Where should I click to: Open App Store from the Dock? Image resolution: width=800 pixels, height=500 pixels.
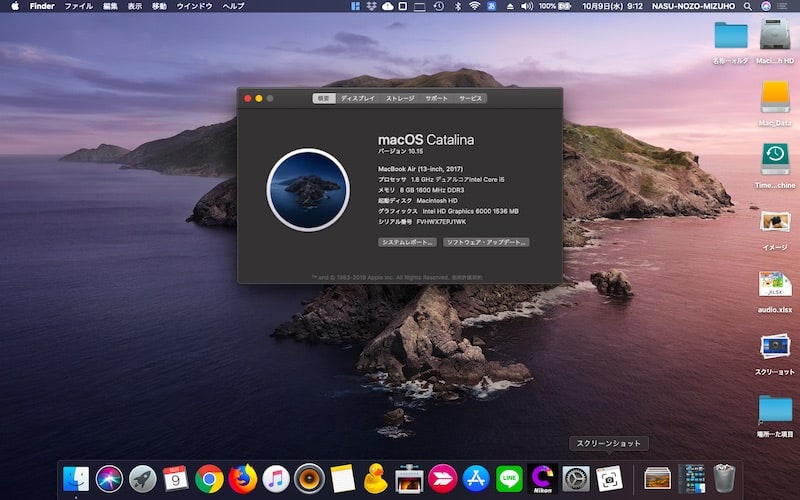[x=476, y=479]
